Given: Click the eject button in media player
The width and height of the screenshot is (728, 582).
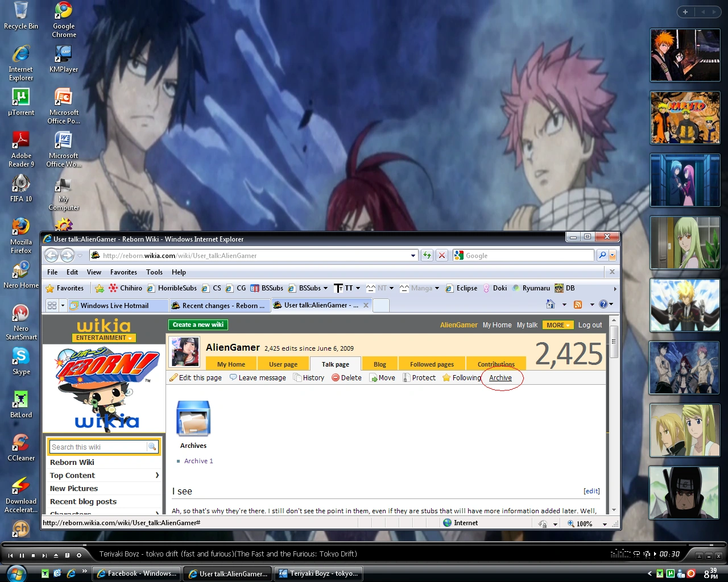Looking at the screenshot, I should click(x=56, y=555).
